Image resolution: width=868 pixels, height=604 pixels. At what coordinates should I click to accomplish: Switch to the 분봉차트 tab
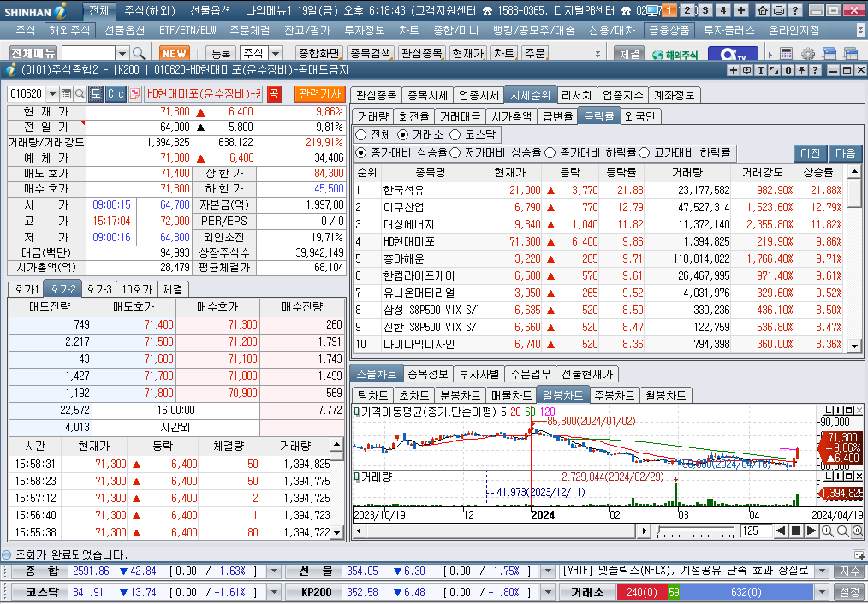(460, 395)
